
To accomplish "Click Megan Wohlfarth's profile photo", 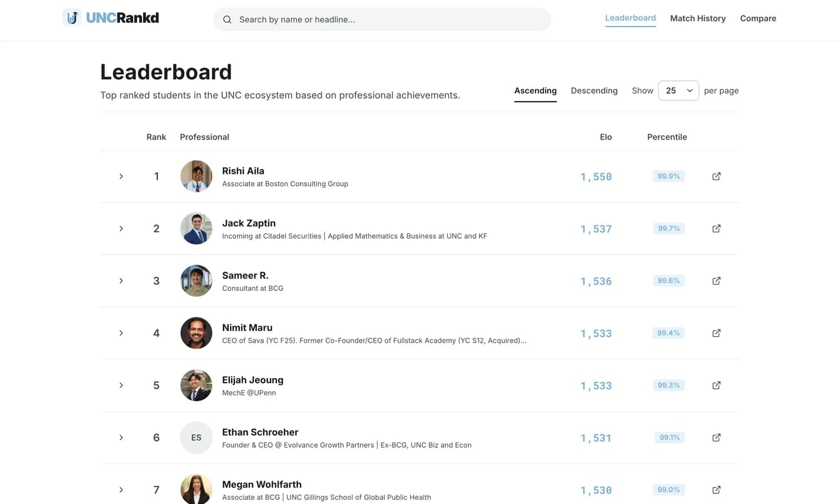I will (196, 489).
